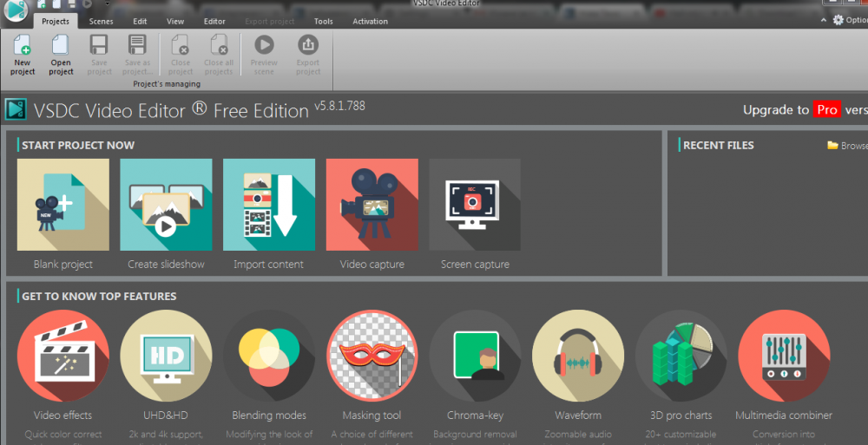The height and width of the screenshot is (445, 868).
Task: Click the 'Video effects' label text
Action: (x=62, y=416)
